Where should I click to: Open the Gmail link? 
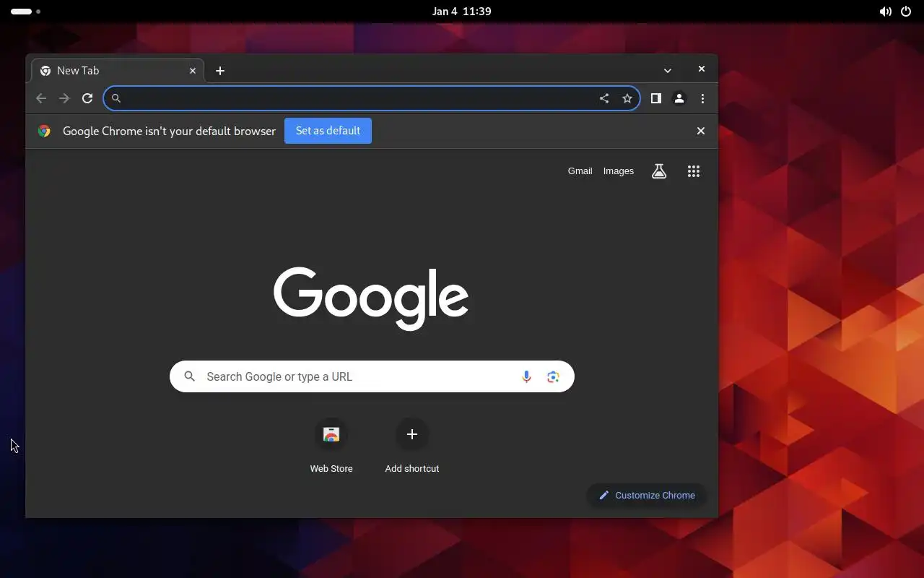pos(580,171)
